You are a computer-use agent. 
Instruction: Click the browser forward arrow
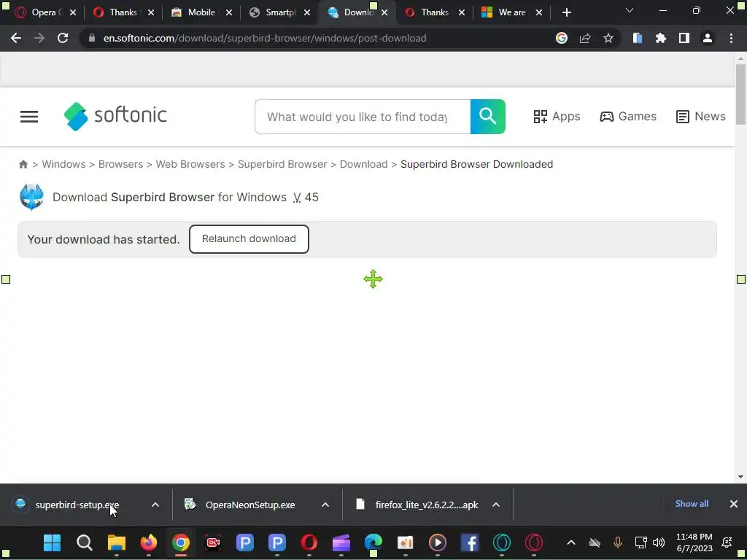[39, 38]
